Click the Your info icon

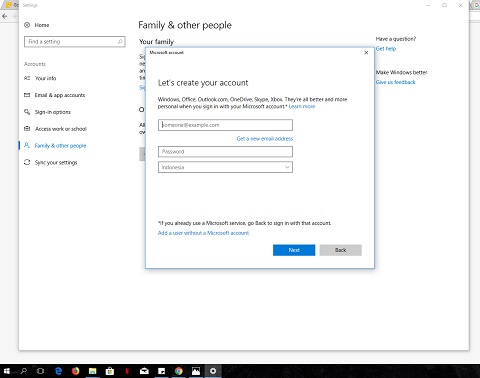click(x=27, y=78)
